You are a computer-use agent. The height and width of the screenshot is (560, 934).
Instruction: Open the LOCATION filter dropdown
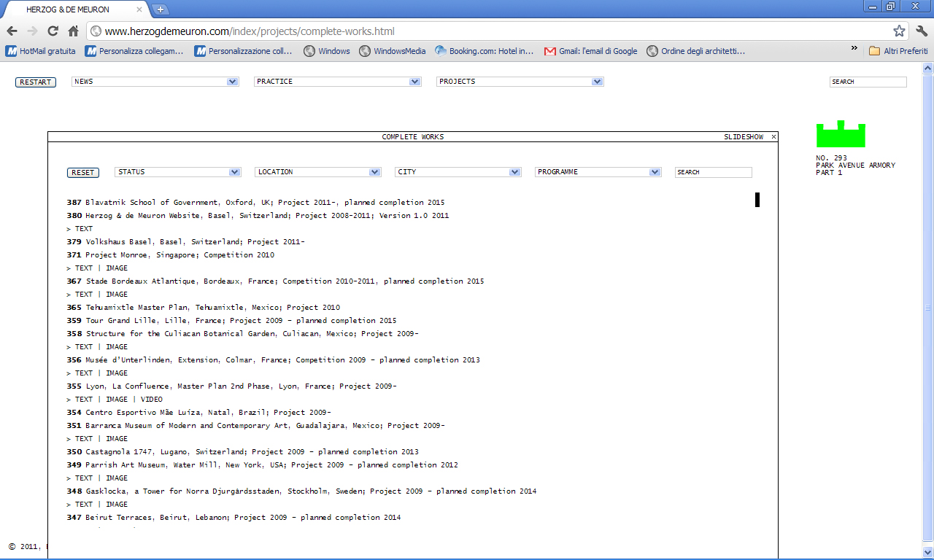(x=318, y=172)
